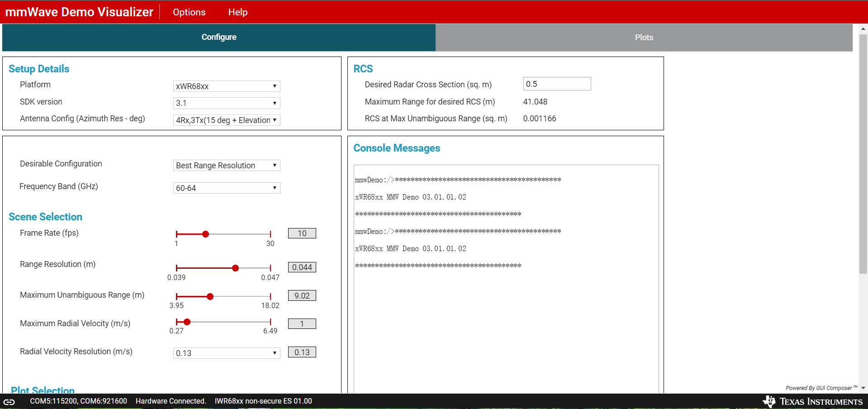Click the RCS at Max Range value 0.001166
The width and height of the screenshot is (868, 409).
tap(540, 119)
